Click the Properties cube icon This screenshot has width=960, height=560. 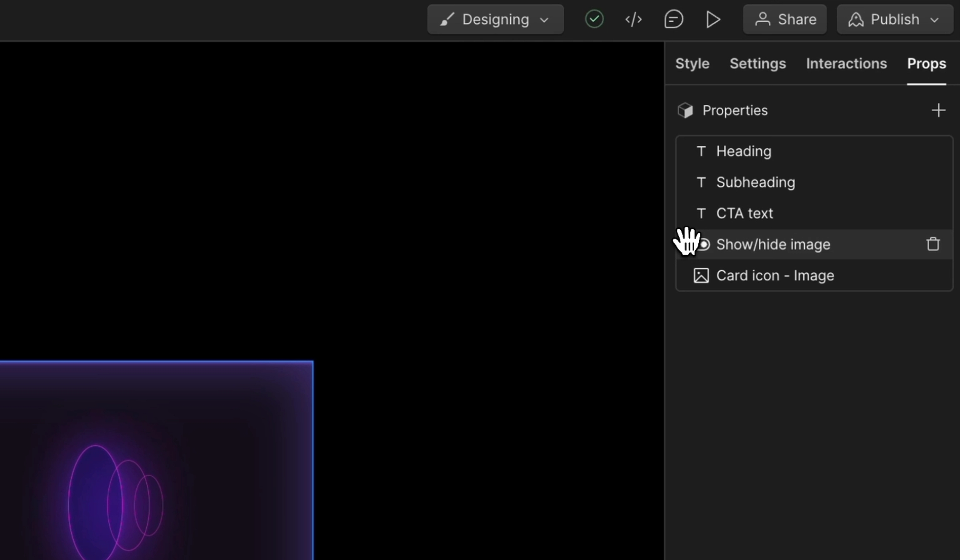[685, 110]
